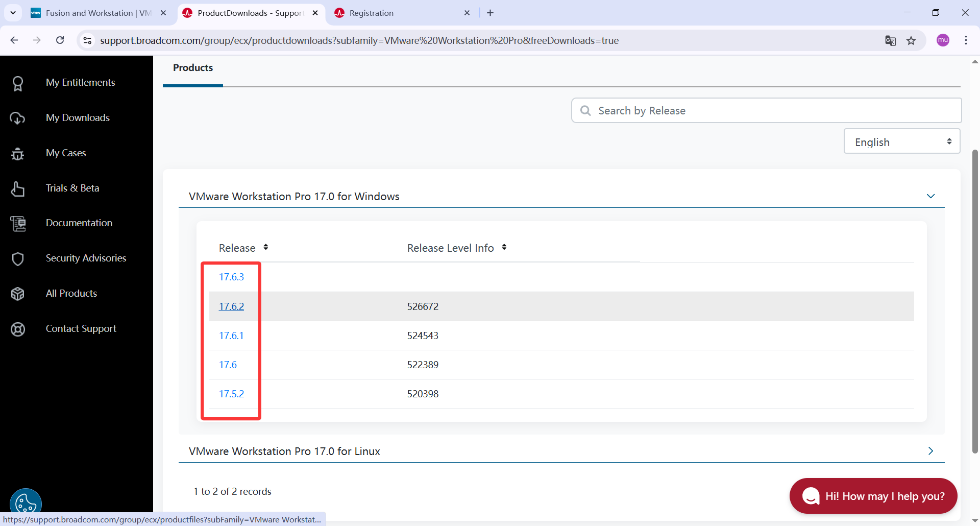Image resolution: width=980 pixels, height=526 pixels.
Task: Click the address bar URL
Action: [359, 40]
